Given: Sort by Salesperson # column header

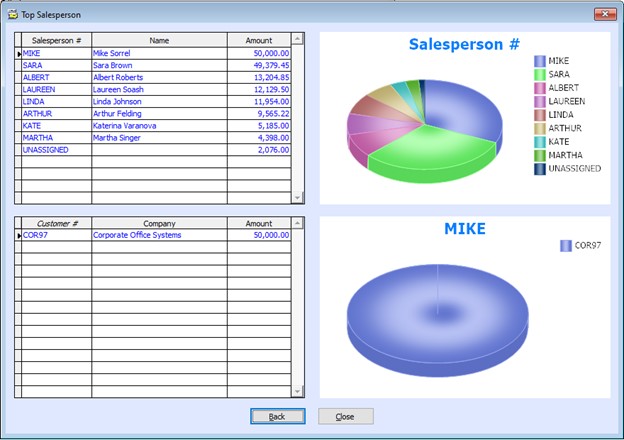Looking at the screenshot, I should click(x=56, y=40).
